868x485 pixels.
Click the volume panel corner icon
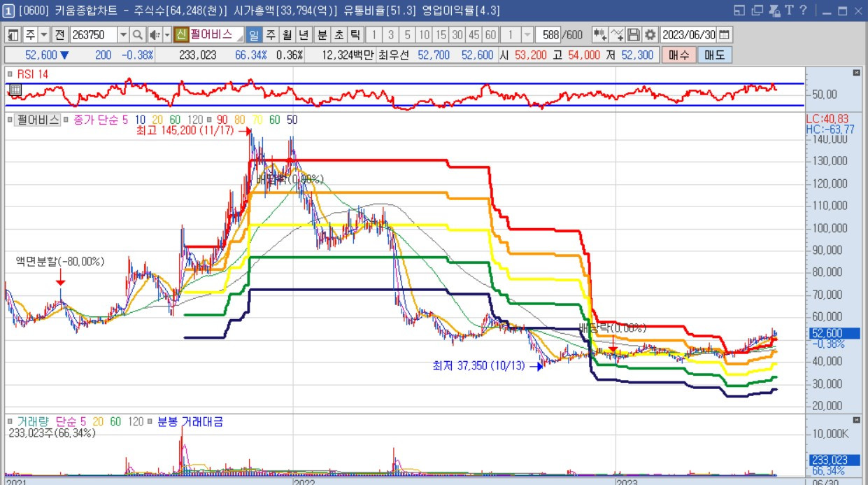[856, 420]
